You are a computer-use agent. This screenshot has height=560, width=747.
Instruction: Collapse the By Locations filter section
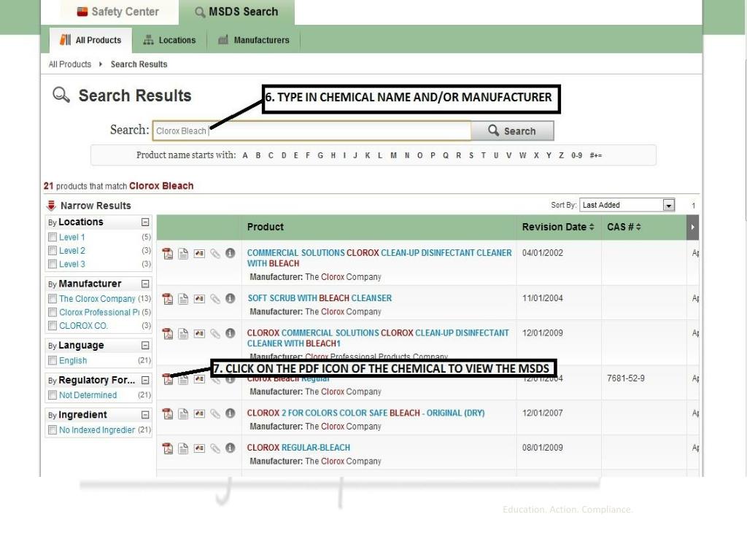(x=145, y=222)
